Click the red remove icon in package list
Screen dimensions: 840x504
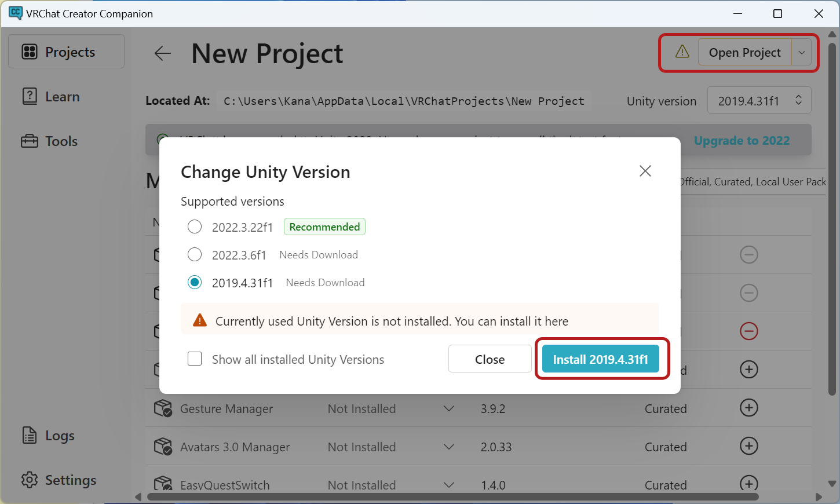[x=749, y=331]
